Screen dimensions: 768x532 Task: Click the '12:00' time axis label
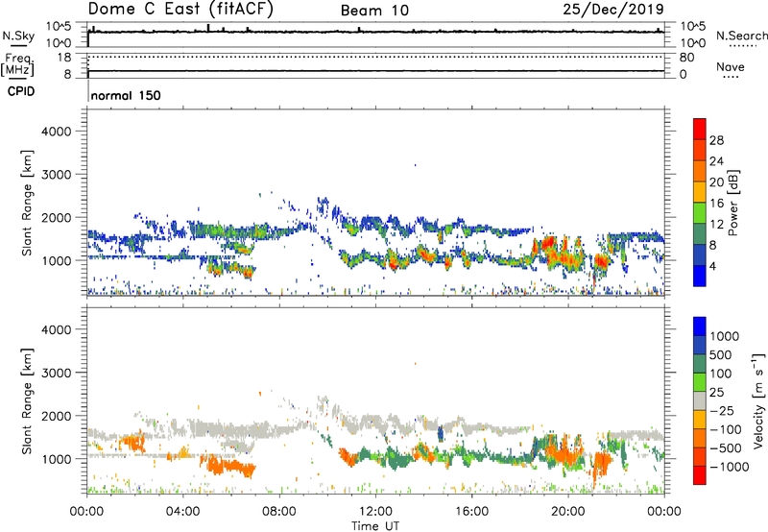[x=375, y=512]
